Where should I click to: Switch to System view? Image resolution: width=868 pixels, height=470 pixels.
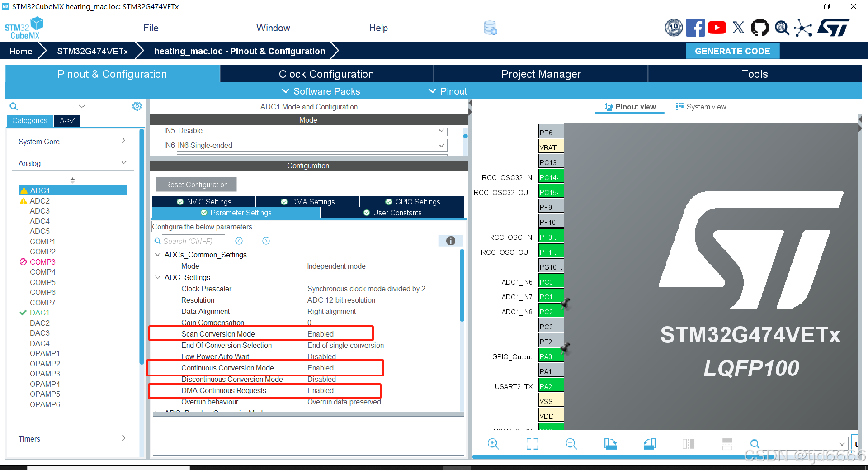pyautogui.click(x=701, y=107)
